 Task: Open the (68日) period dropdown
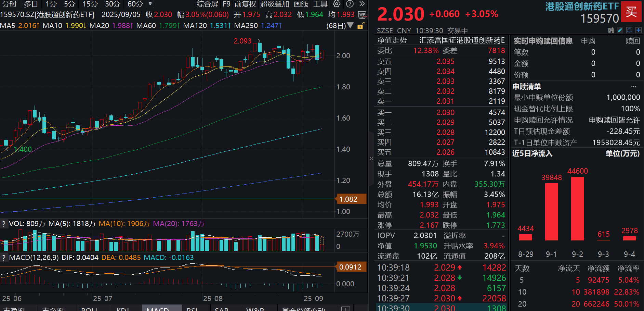click(350, 26)
